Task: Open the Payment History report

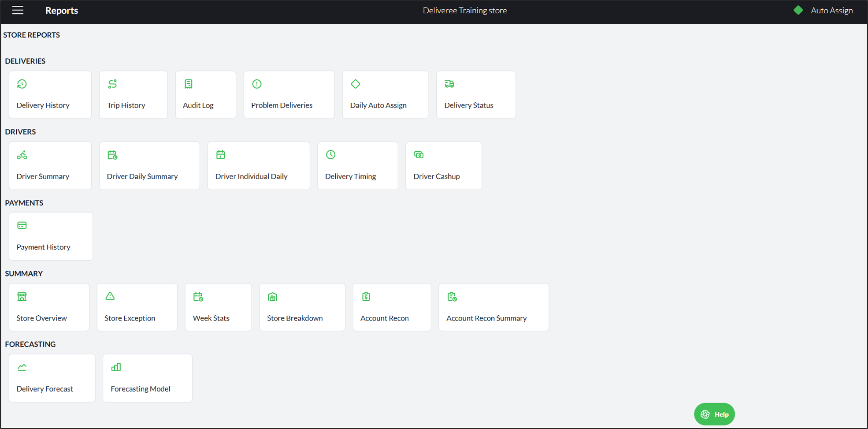Action: [51, 236]
